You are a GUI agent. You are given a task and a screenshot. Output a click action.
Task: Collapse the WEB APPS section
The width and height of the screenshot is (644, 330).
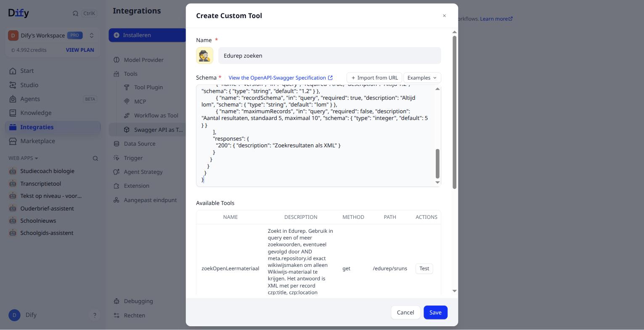pyautogui.click(x=23, y=158)
